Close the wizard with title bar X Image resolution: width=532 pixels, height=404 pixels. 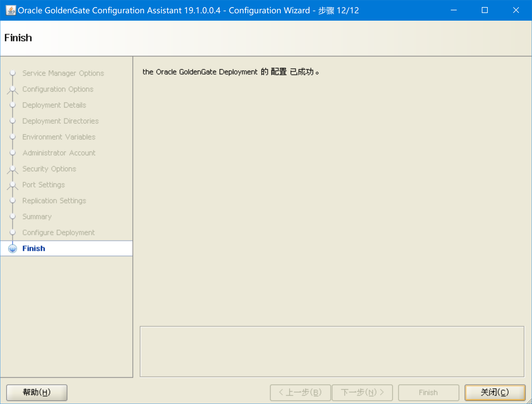click(x=516, y=10)
